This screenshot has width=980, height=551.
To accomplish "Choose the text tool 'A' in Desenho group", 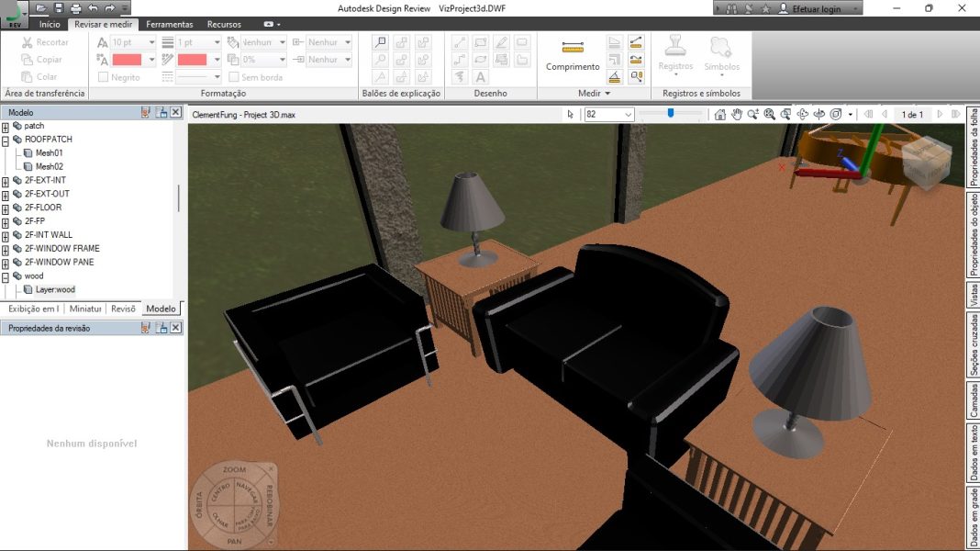I will click(x=480, y=76).
